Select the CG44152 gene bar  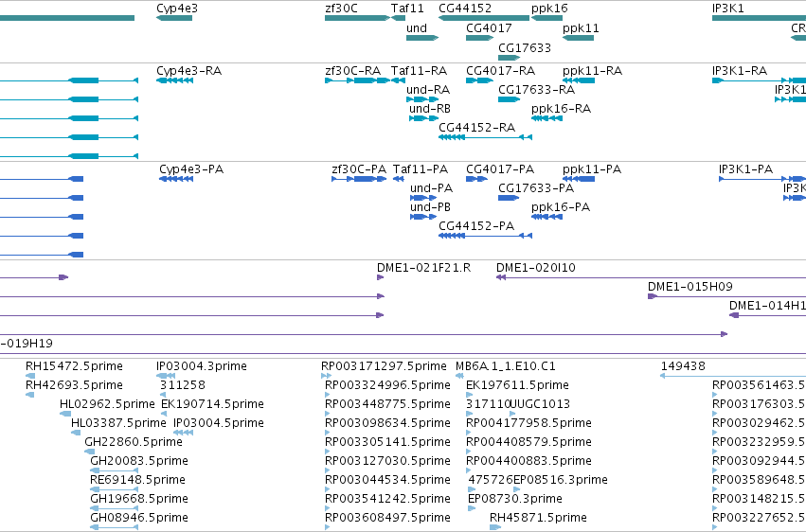pyautogui.click(x=484, y=18)
